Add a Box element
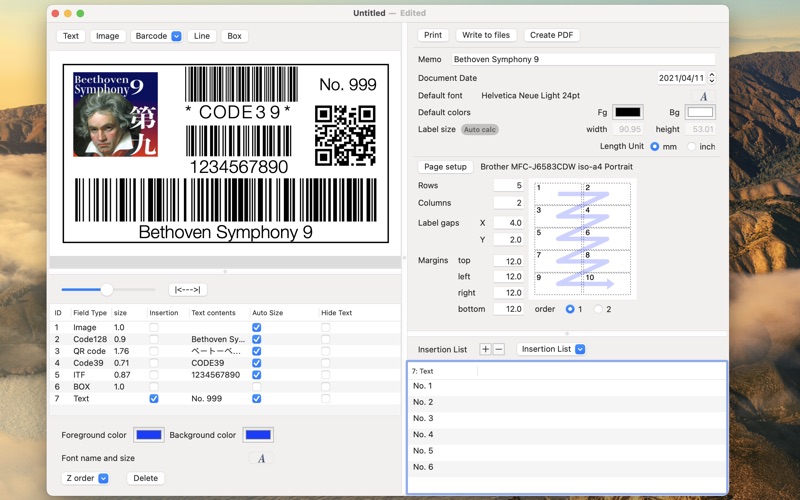Screen dimensions: 800x500 click(234, 36)
